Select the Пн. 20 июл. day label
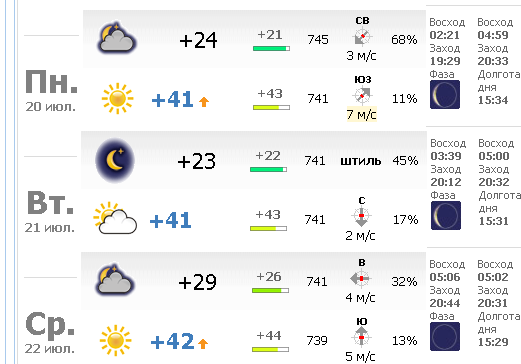The image size is (521, 364). [51, 91]
